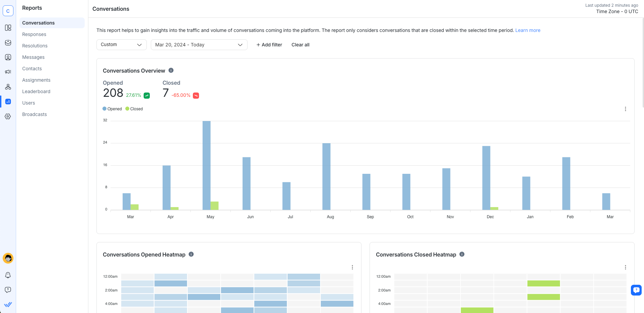Open the Dashboard grid icon
The image size is (644, 313).
pyautogui.click(x=8, y=28)
